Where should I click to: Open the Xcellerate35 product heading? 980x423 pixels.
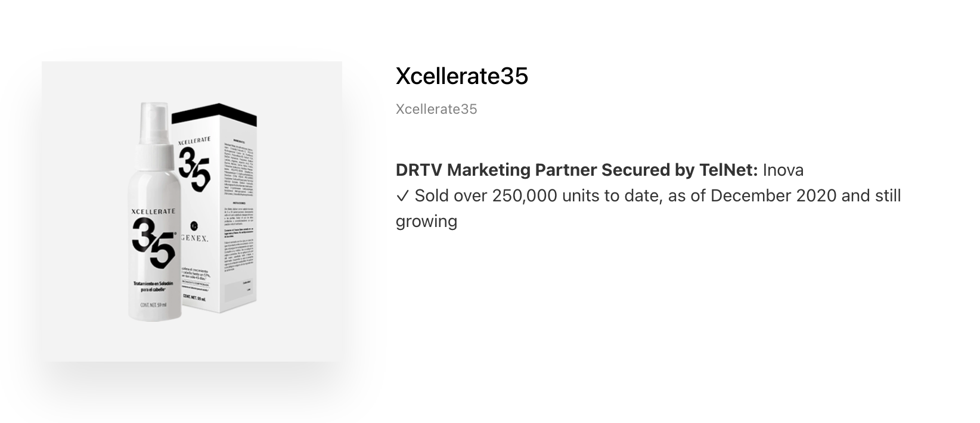coord(462,76)
